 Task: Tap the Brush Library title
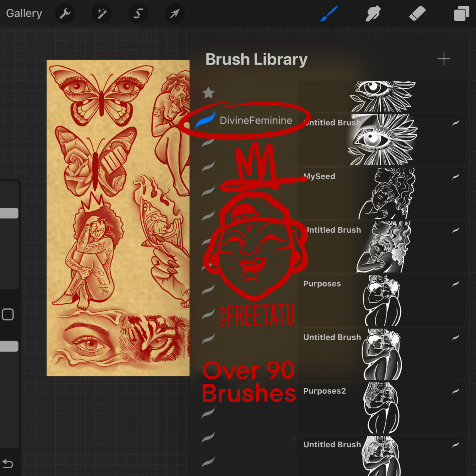(x=256, y=59)
